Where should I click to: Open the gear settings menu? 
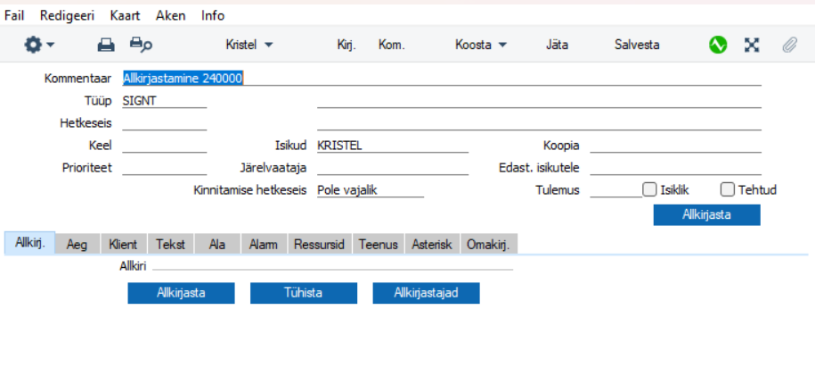coord(39,45)
